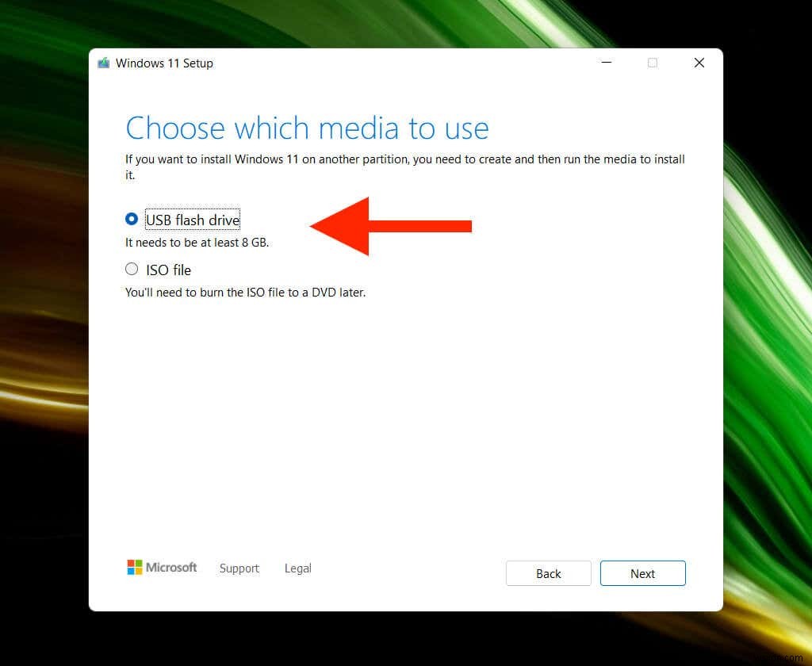The width and height of the screenshot is (812, 666).
Task: Return to previous setup screen via Back
Action: 548,573
